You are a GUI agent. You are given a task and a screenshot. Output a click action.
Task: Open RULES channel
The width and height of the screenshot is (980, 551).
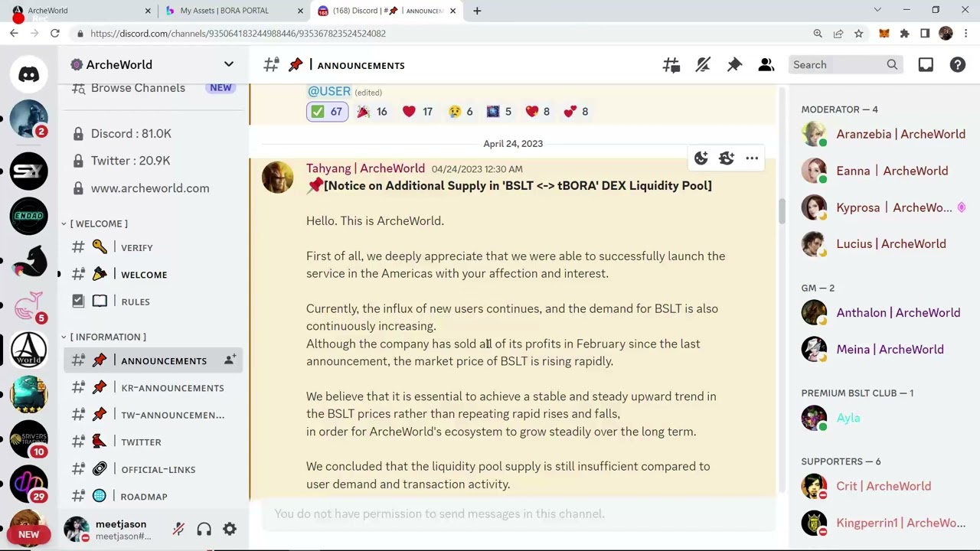click(153, 302)
